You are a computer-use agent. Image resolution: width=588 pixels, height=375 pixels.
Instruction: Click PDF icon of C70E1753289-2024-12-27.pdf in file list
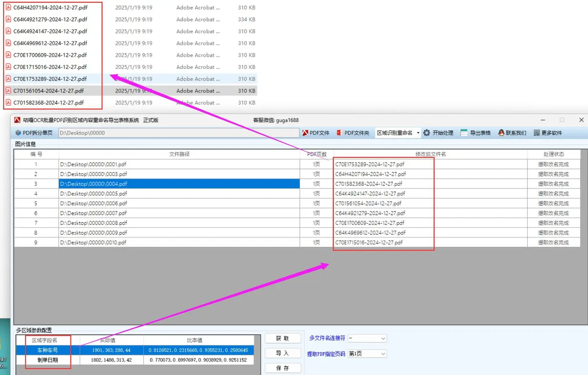tap(8, 79)
